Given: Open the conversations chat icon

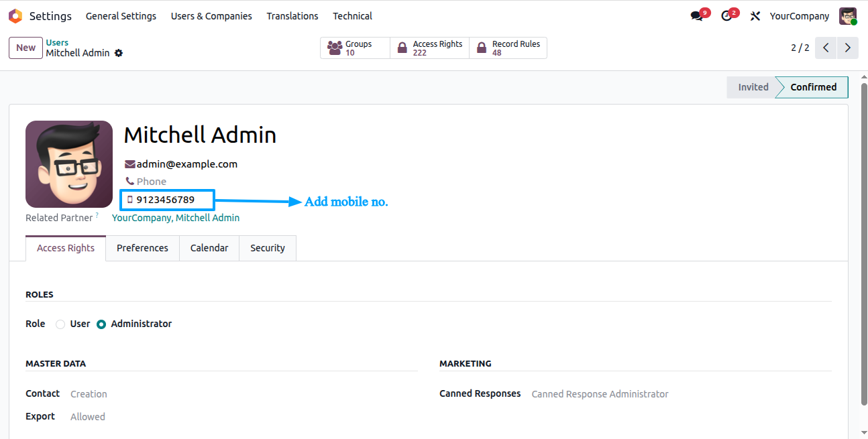Looking at the screenshot, I should click(x=696, y=16).
